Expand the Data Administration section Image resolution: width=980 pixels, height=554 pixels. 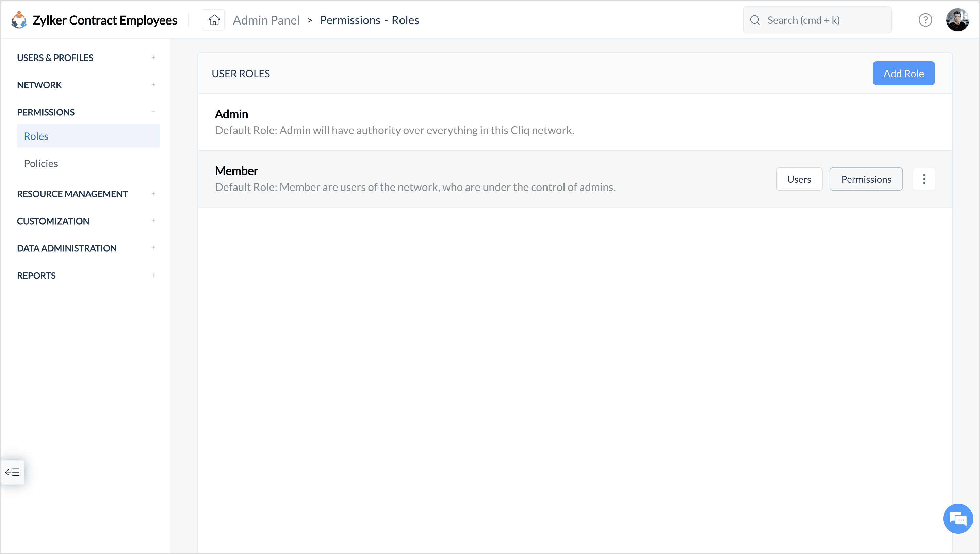(x=153, y=248)
